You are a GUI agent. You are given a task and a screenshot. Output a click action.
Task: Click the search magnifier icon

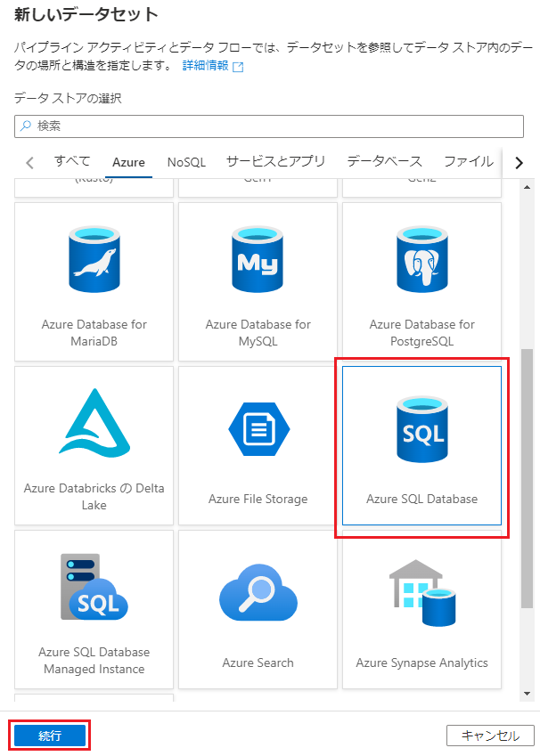pos(25,126)
